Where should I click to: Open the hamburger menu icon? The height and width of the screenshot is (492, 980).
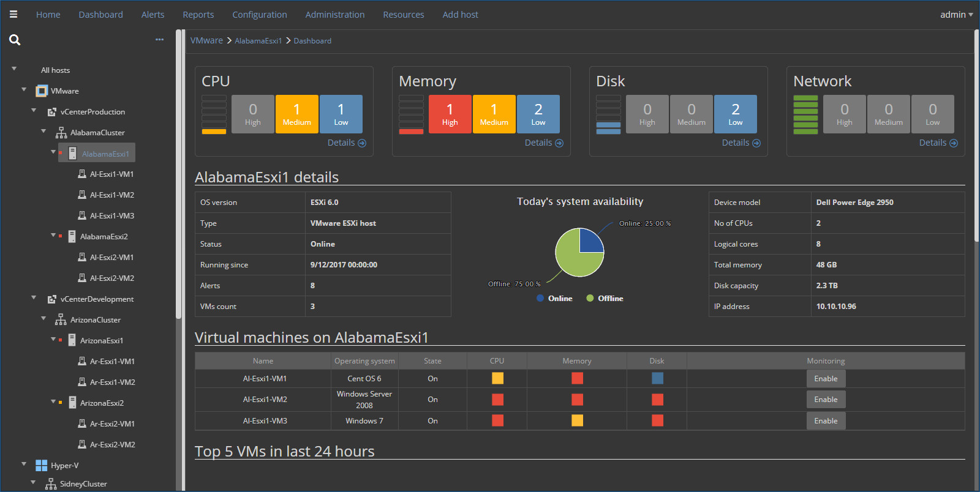coord(13,14)
